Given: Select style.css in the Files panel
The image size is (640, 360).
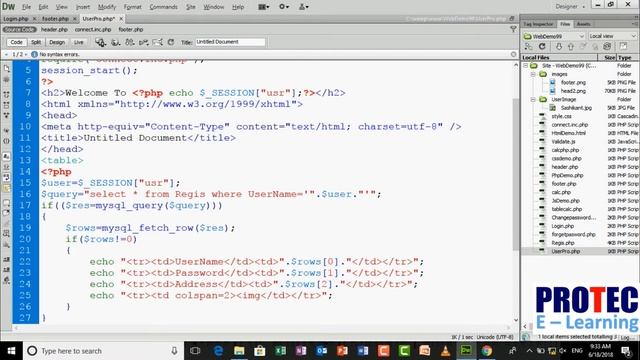Looking at the screenshot, I should point(561,116).
